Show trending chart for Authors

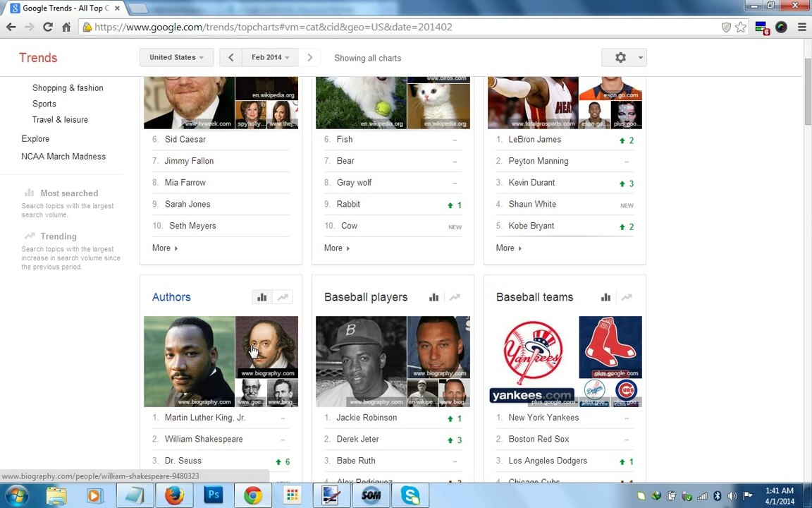(283, 297)
